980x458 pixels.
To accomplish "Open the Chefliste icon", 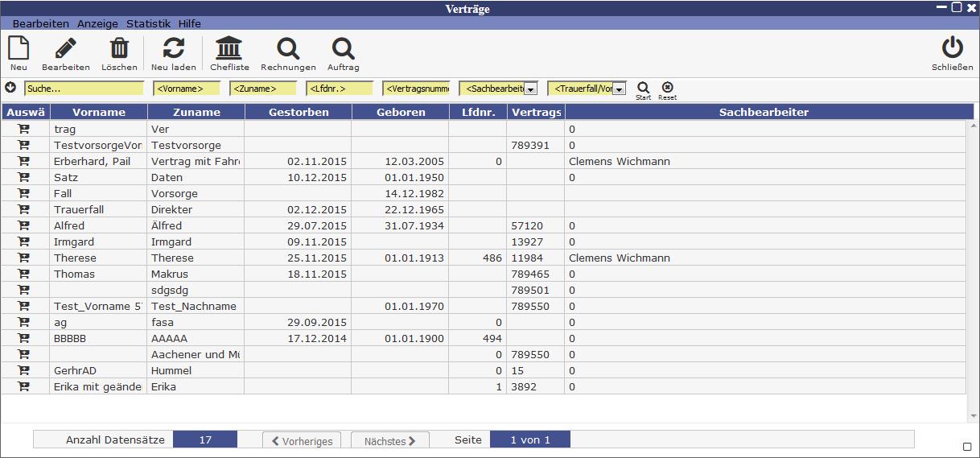I will pos(229,49).
